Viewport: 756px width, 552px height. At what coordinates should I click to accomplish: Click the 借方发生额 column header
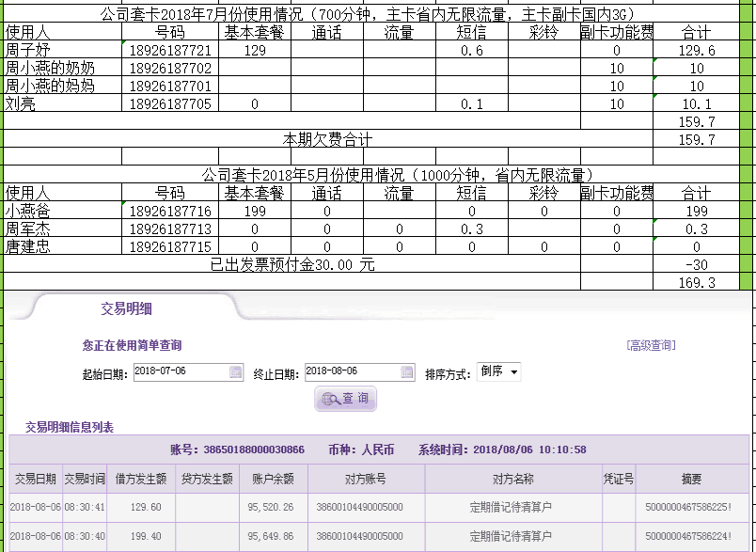click(141, 479)
